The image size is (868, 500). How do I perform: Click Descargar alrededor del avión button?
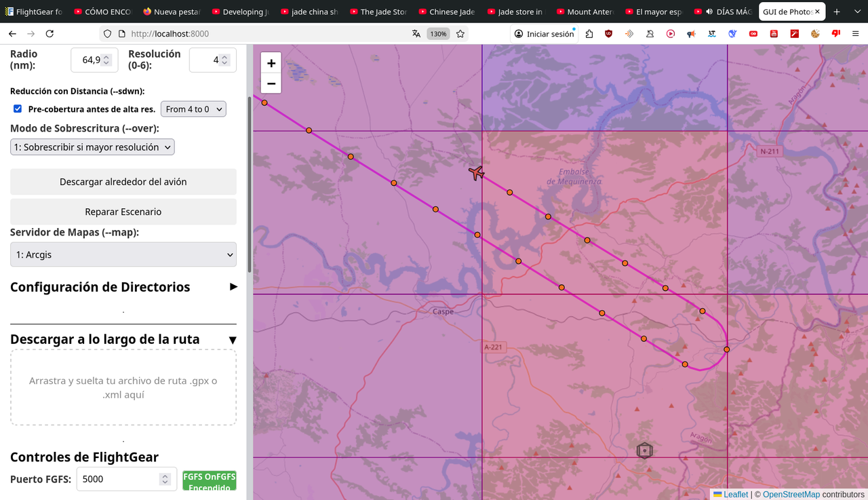point(123,182)
